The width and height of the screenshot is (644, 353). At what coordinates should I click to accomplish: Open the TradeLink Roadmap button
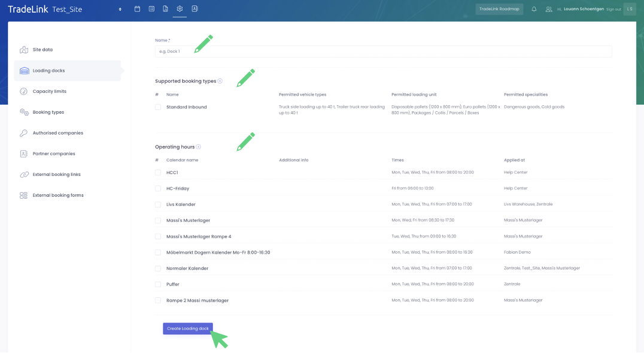pos(499,9)
